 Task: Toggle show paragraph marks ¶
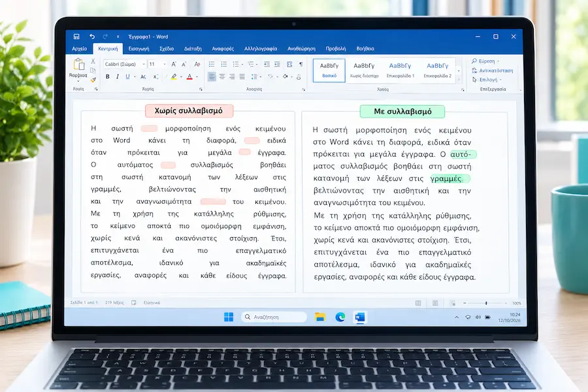click(x=301, y=64)
